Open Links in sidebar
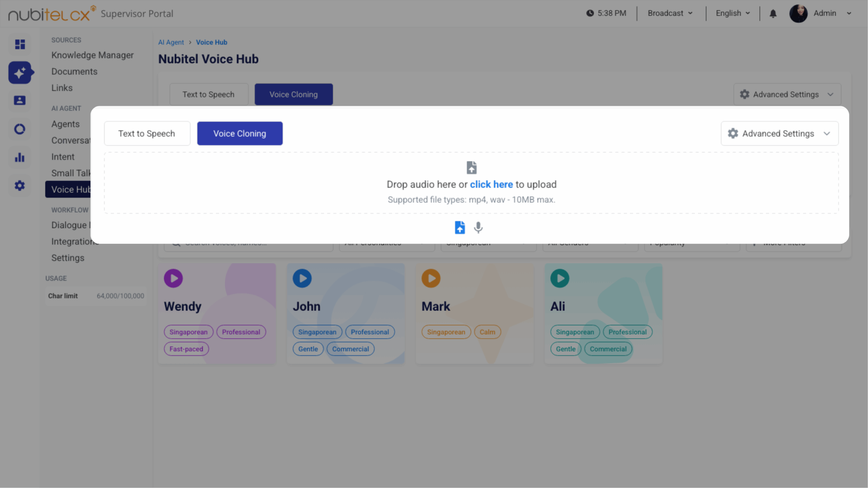The image size is (868, 488). [62, 88]
